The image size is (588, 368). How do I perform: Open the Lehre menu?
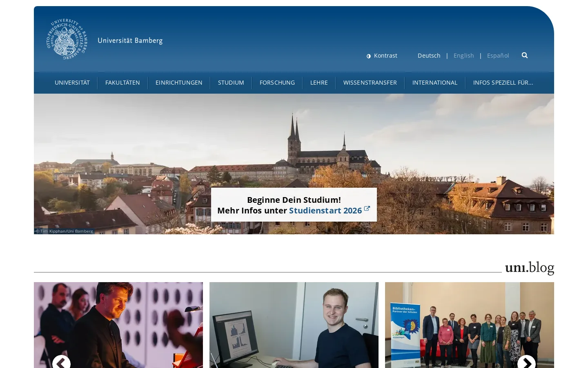tap(319, 83)
